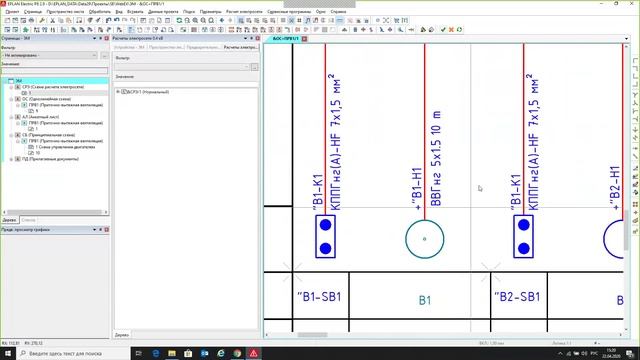This screenshot has width=640, height=360.
Task: Click the page tree horizontal scrollbar
Action: click(x=55, y=212)
